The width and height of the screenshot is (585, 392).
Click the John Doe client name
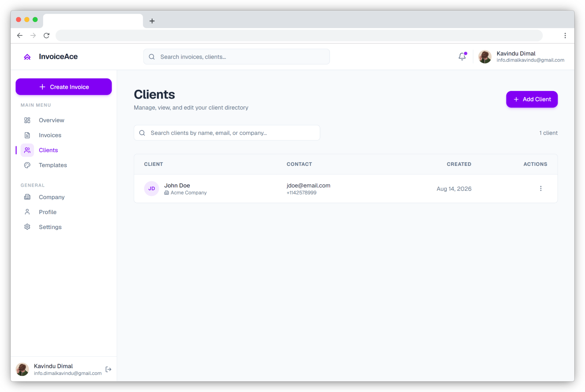177,186
